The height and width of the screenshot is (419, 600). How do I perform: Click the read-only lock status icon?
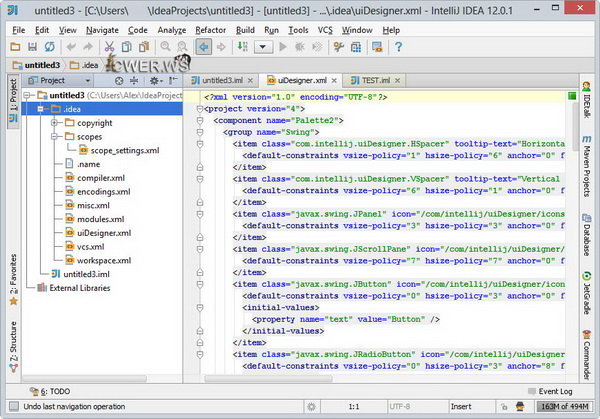click(x=504, y=407)
